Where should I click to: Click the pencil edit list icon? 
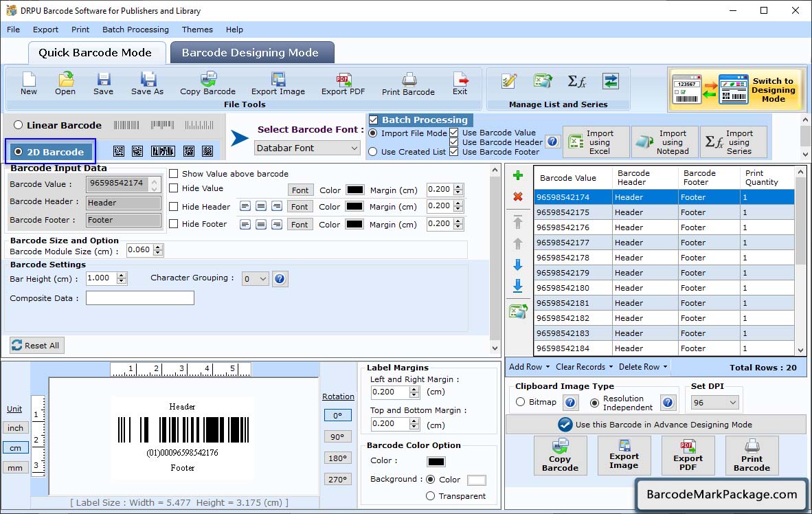(x=509, y=81)
